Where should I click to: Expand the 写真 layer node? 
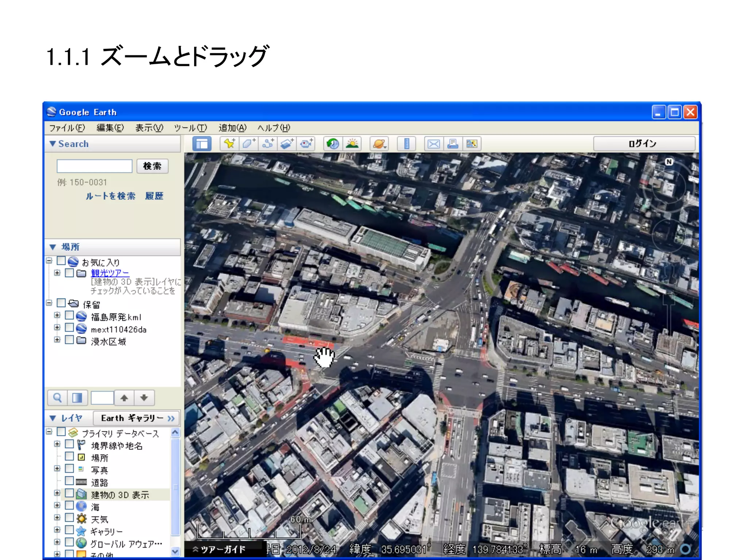coord(57,468)
